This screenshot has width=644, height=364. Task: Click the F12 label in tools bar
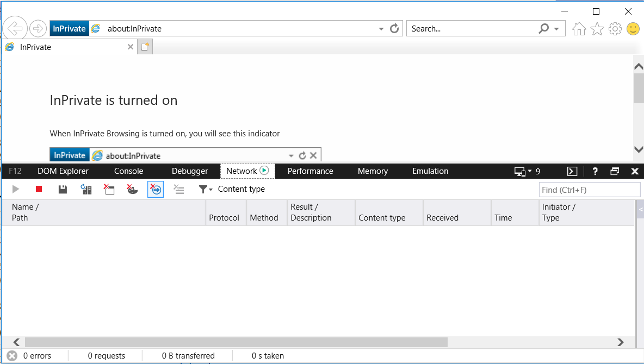15,171
